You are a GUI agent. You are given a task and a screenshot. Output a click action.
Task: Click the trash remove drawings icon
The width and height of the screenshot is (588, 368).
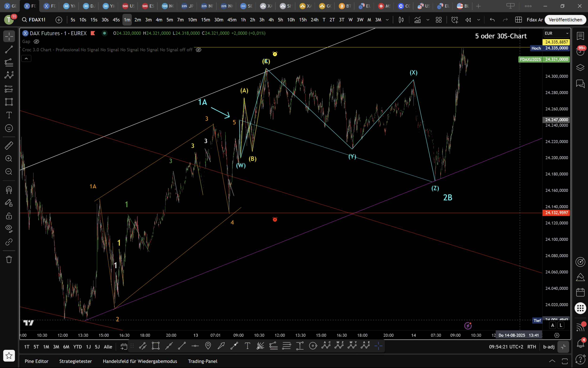(x=9, y=259)
